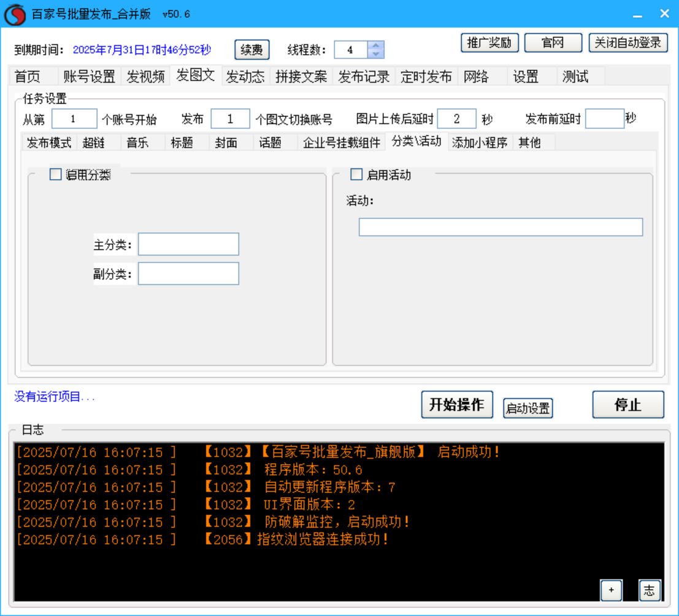Open 添加小程序 sub-tab
Screen dimensions: 679x616
point(480,142)
